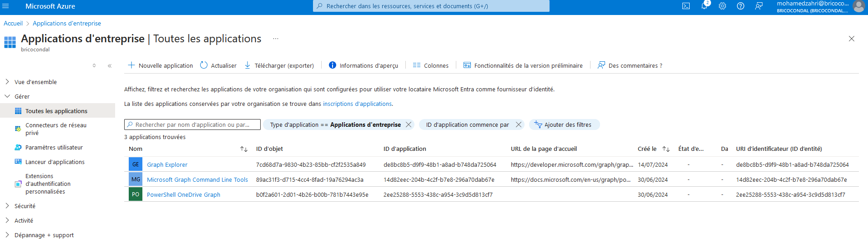Screen dimensions: 868x239
Task: Click Nouvelle application button
Action: point(161,65)
